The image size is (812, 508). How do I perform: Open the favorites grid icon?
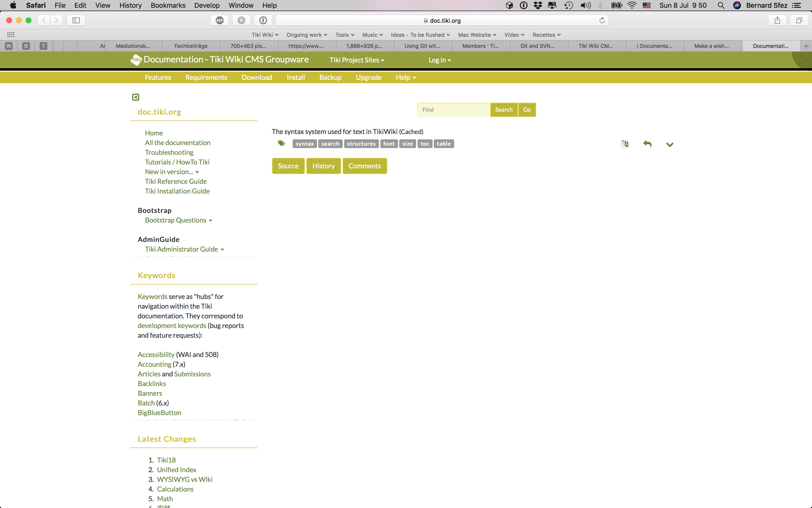click(11, 35)
